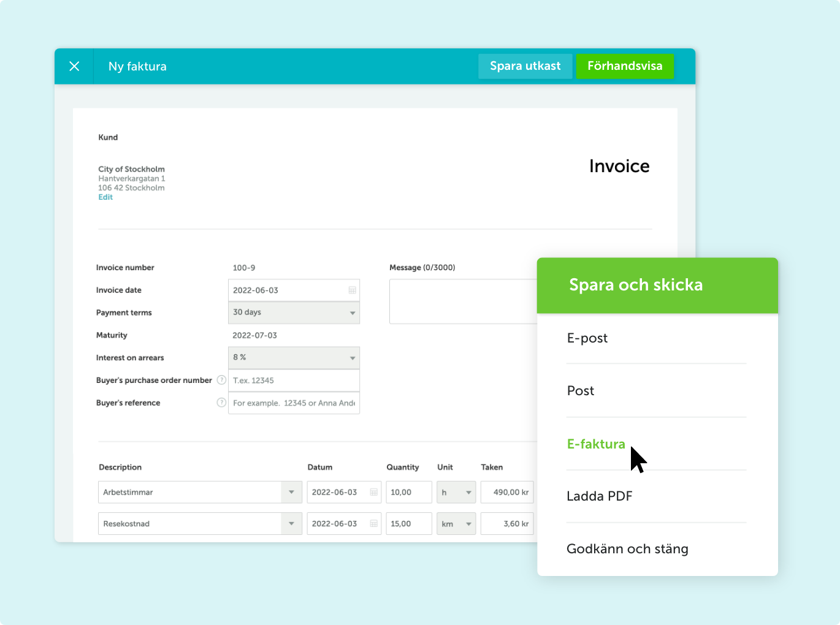Open the unit dropdown showing km
This screenshot has height=625, width=840.
(x=456, y=524)
